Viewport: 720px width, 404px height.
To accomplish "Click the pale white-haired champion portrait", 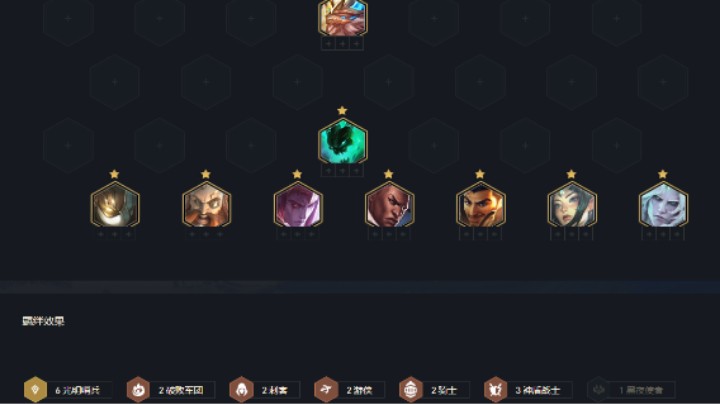I will click(663, 205).
